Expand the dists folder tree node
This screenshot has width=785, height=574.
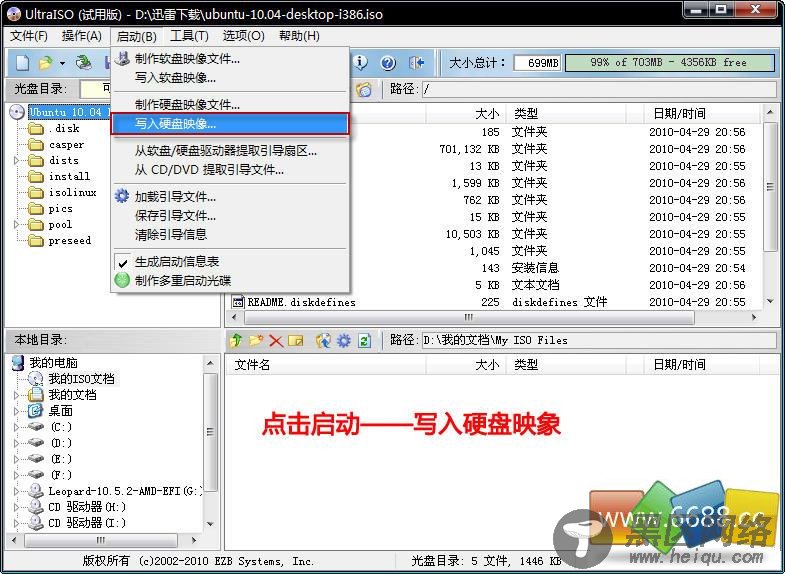tap(17, 161)
